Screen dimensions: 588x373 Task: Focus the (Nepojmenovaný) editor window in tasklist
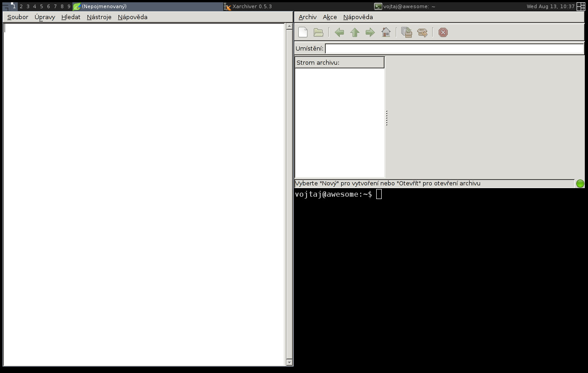148,6
